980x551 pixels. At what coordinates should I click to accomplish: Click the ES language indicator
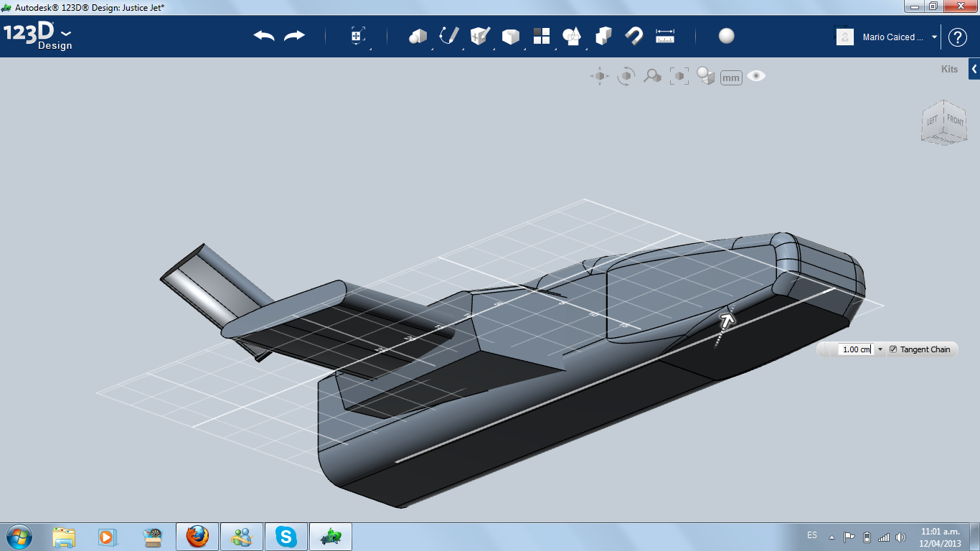pos(812,535)
